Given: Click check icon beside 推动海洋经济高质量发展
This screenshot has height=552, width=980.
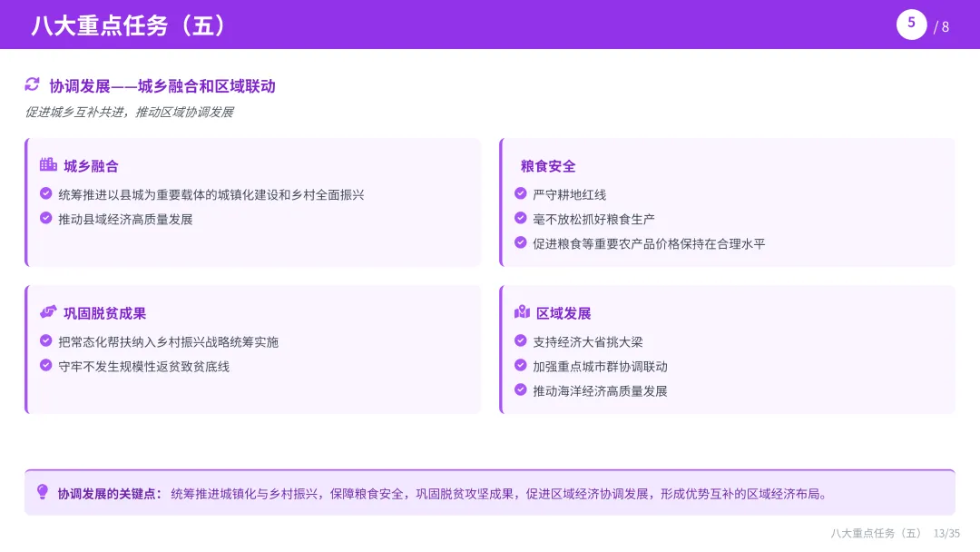Looking at the screenshot, I should pos(520,389).
